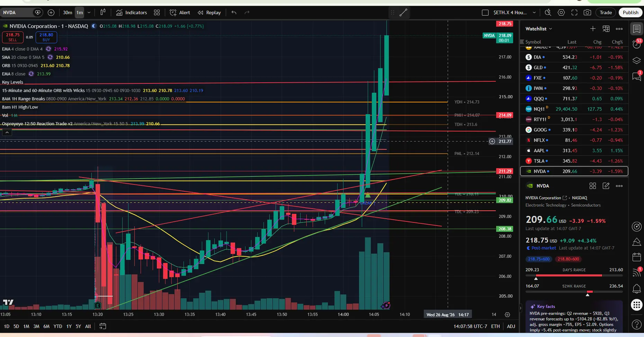Open the layout grid setup icon
Screen dimensions: 644x337
point(157,12)
